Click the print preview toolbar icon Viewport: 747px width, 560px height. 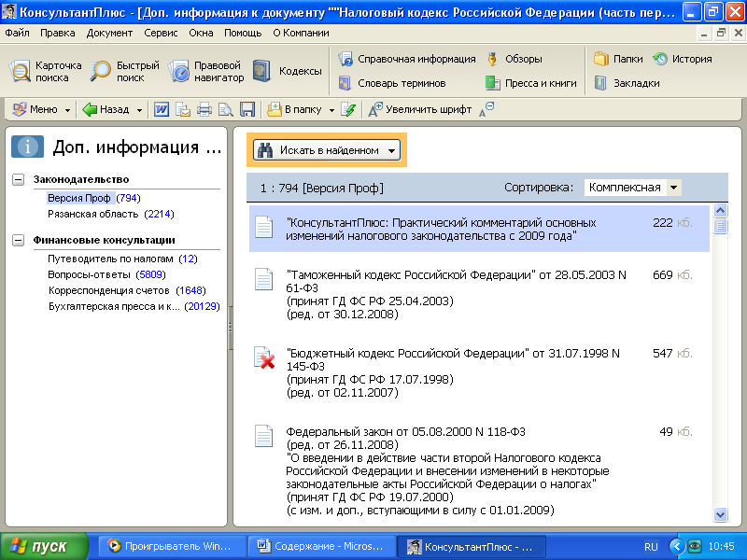pos(225,109)
